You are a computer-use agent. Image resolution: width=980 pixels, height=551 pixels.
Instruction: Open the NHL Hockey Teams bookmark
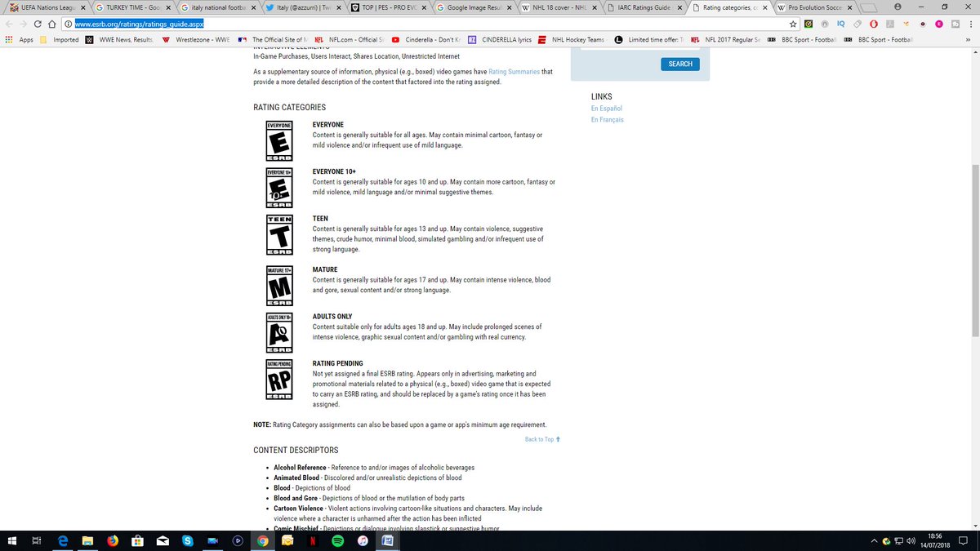click(571, 39)
